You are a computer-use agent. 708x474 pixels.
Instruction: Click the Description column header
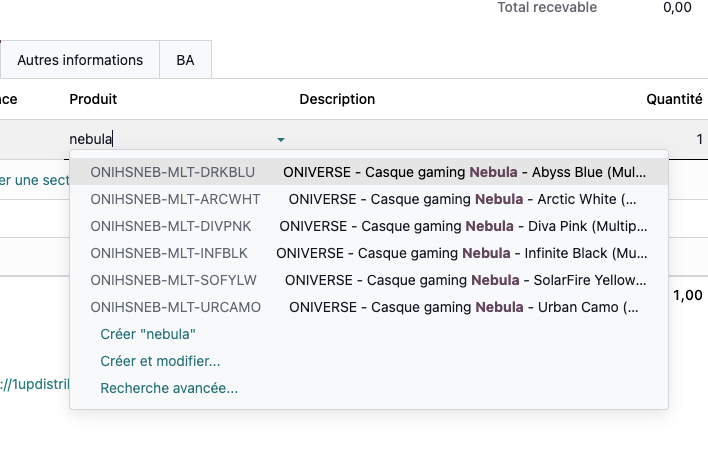(x=337, y=99)
